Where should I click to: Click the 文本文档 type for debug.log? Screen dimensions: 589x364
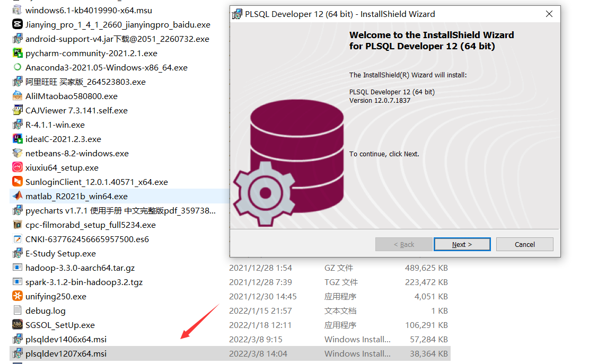coord(340,310)
